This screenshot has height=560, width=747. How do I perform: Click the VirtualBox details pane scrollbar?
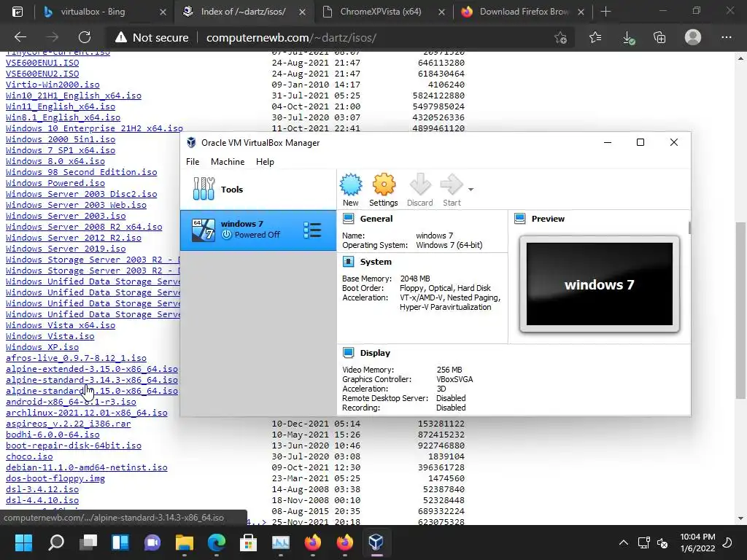[x=689, y=227]
